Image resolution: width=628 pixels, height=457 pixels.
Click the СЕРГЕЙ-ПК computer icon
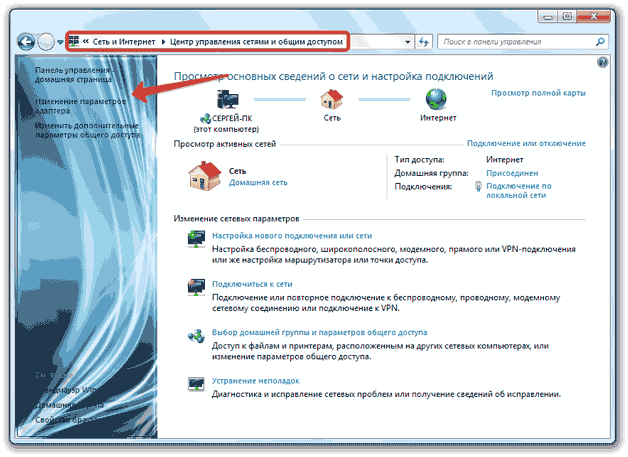227,99
